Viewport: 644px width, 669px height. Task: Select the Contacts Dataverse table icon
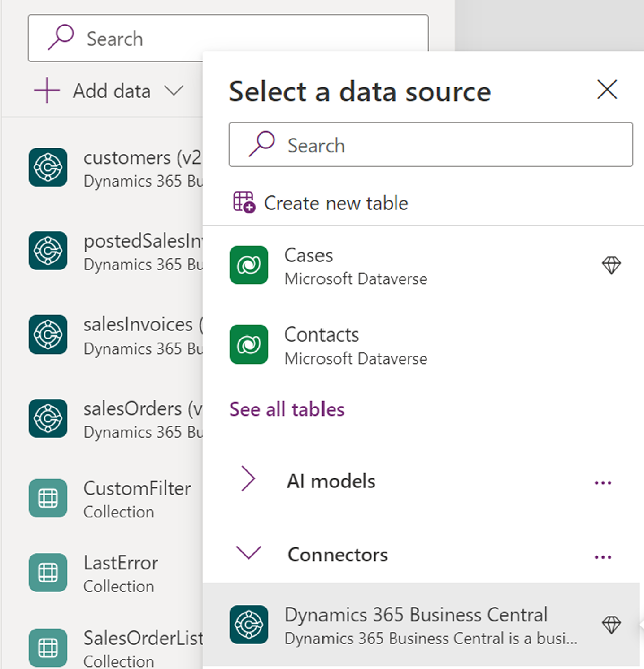click(x=249, y=344)
